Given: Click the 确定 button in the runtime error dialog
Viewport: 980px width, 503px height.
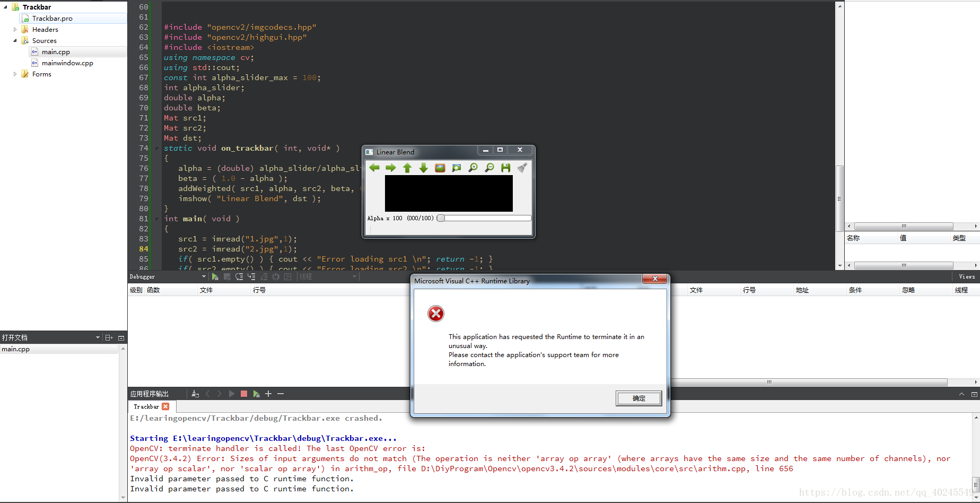Looking at the screenshot, I should 638,398.
